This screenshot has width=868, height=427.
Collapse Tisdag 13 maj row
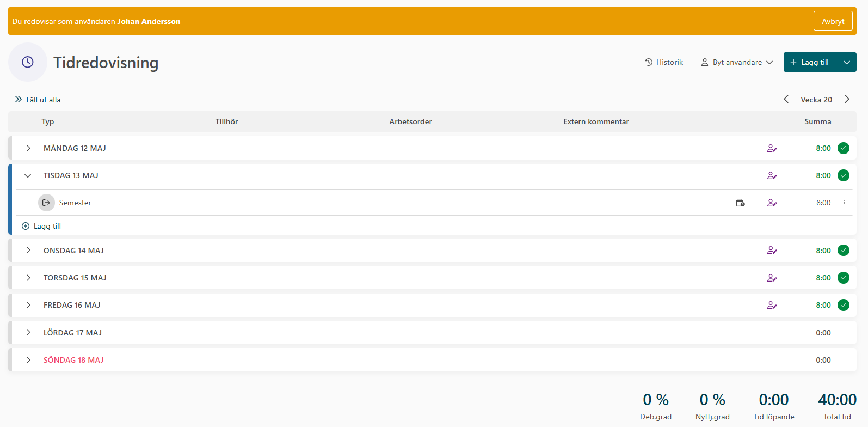click(x=28, y=175)
